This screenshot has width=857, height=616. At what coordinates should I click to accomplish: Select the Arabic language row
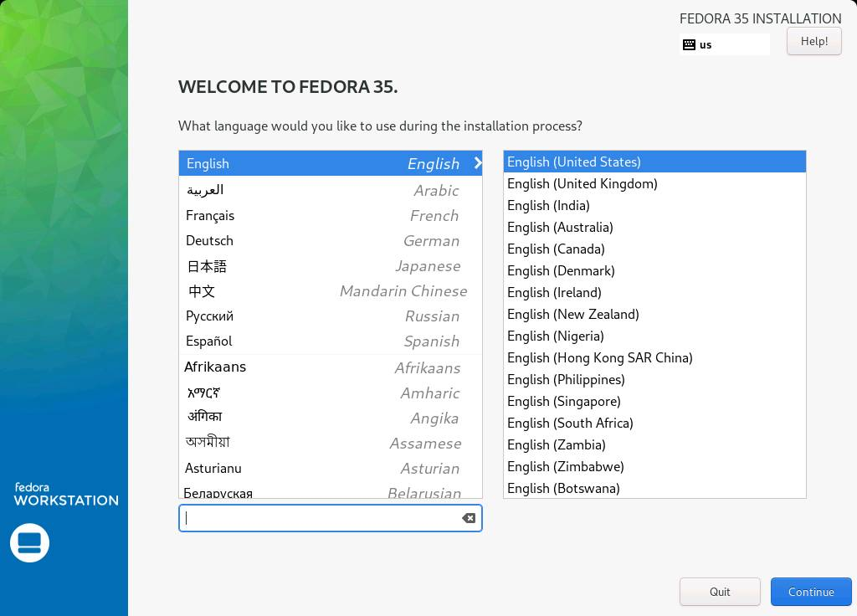point(330,190)
